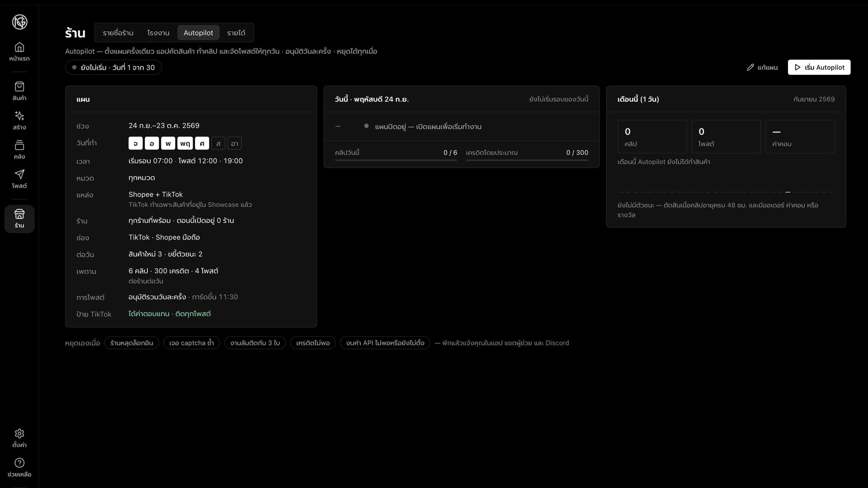Click the เริ่ม Autopilot button
Viewport: 868px width, 488px height.
pos(819,67)
